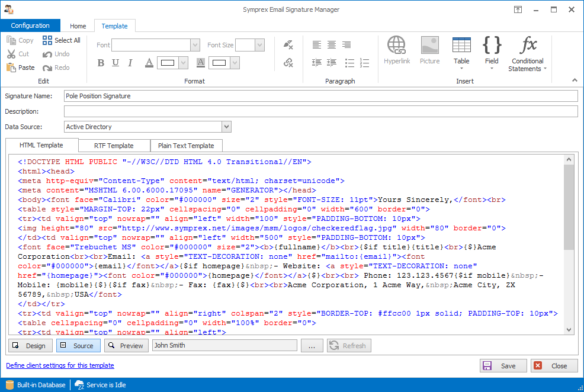Center align paragraph
Image resolution: width=584 pixels, height=392 pixels.
pos(332,44)
